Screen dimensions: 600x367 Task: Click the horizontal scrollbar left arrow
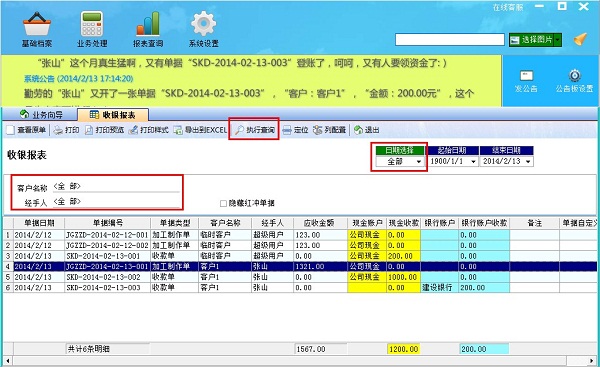point(8,360)
